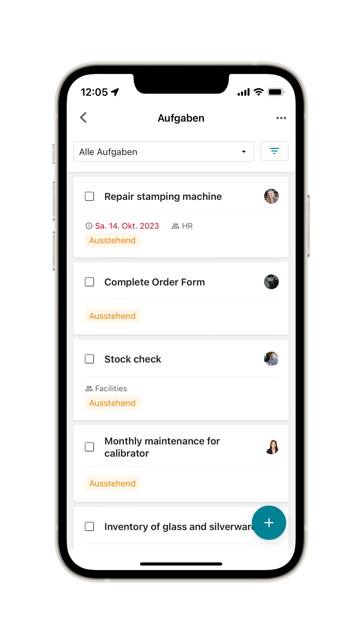Open assignee avatar on Monthly maintenance task
The width and height of the screenshot is (362, 644).
[x=271, y=447]
